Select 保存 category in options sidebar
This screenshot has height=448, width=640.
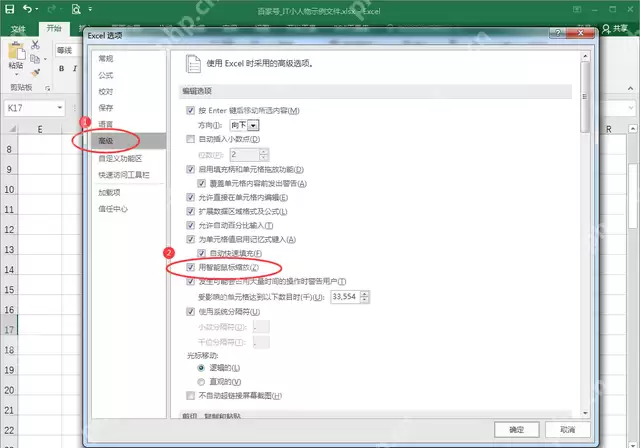106,108
